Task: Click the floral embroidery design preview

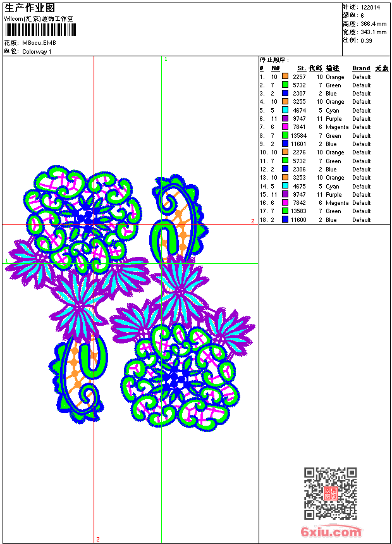Action: pos(131,299)
